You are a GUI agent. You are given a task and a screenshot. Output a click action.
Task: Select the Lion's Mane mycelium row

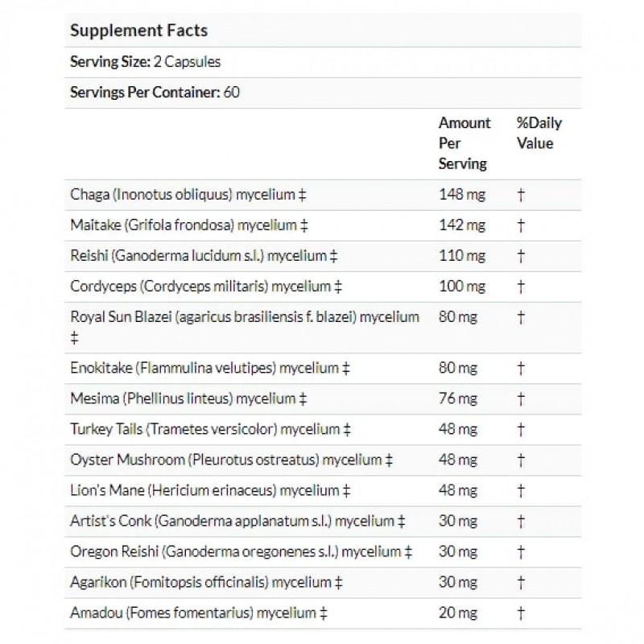click(x=323, y=491)
